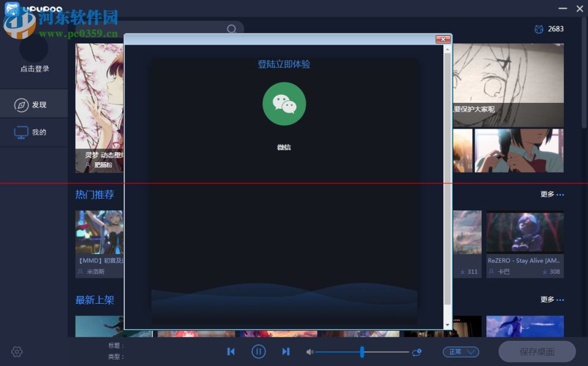Click the 保存桌面 button
Viewport: 588px width, 366px height.
537,352
